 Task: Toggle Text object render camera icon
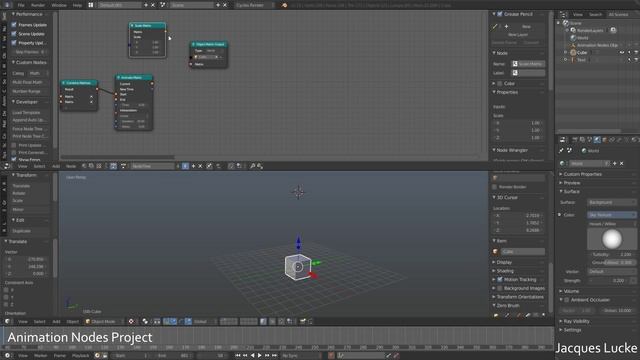[636, 60]
